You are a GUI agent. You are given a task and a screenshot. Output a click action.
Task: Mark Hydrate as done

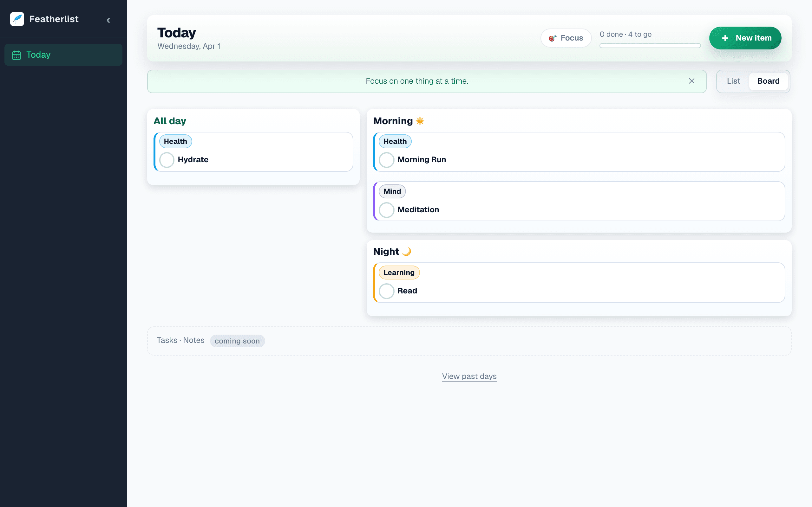167,160
